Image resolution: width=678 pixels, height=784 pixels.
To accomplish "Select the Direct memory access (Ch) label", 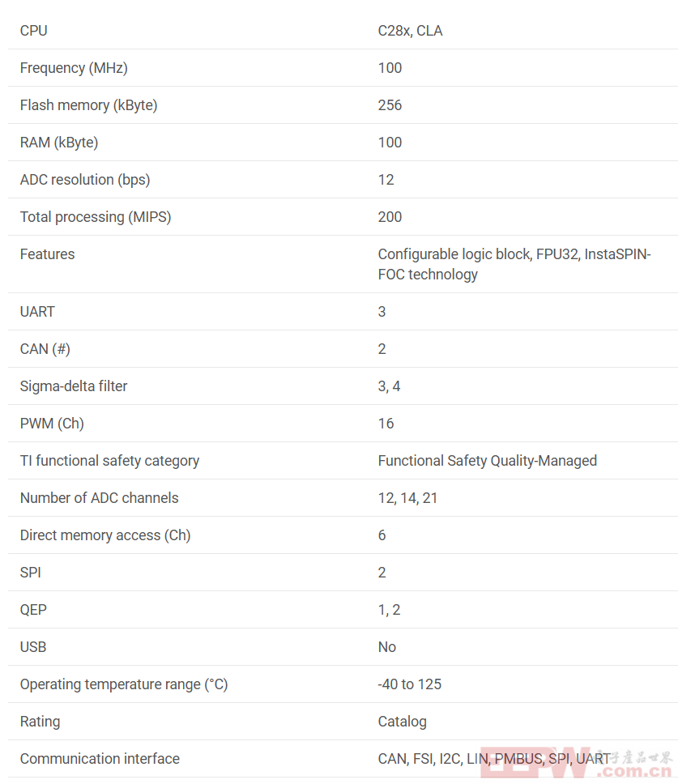I will [105, 535].
